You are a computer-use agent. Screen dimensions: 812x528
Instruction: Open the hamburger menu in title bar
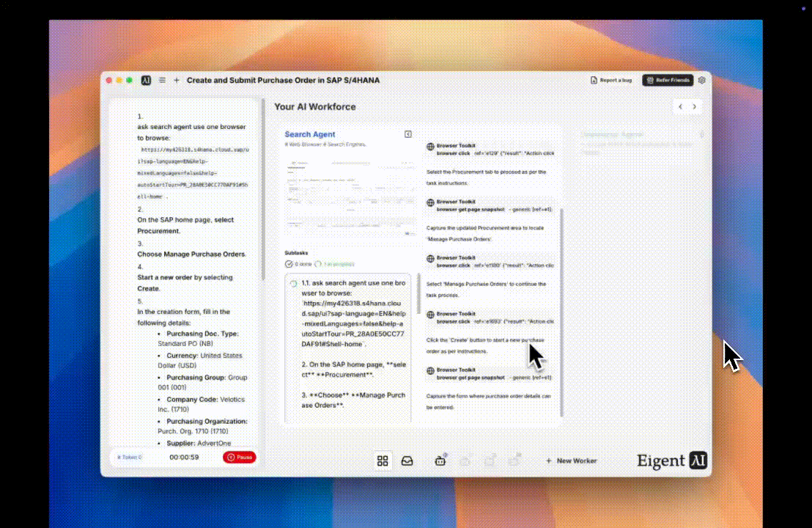pos(162,81)
